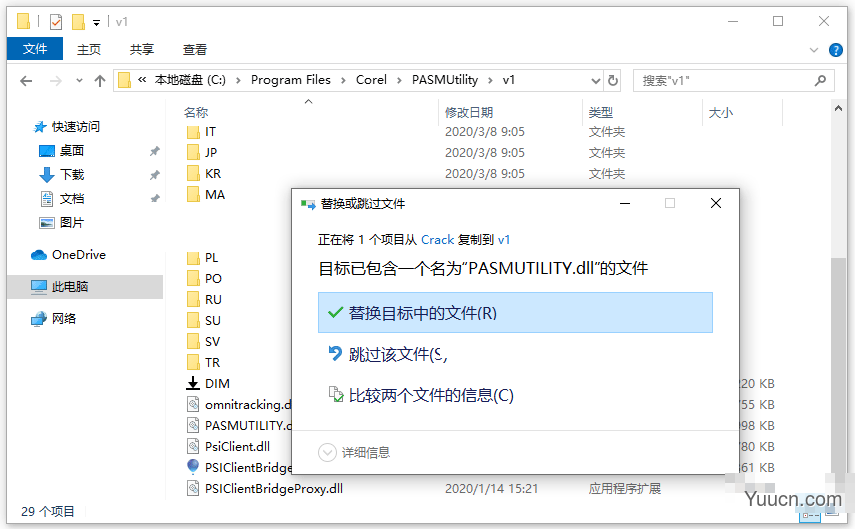Select PSIClientBridgeProxy.dll file

pos(274,489)
